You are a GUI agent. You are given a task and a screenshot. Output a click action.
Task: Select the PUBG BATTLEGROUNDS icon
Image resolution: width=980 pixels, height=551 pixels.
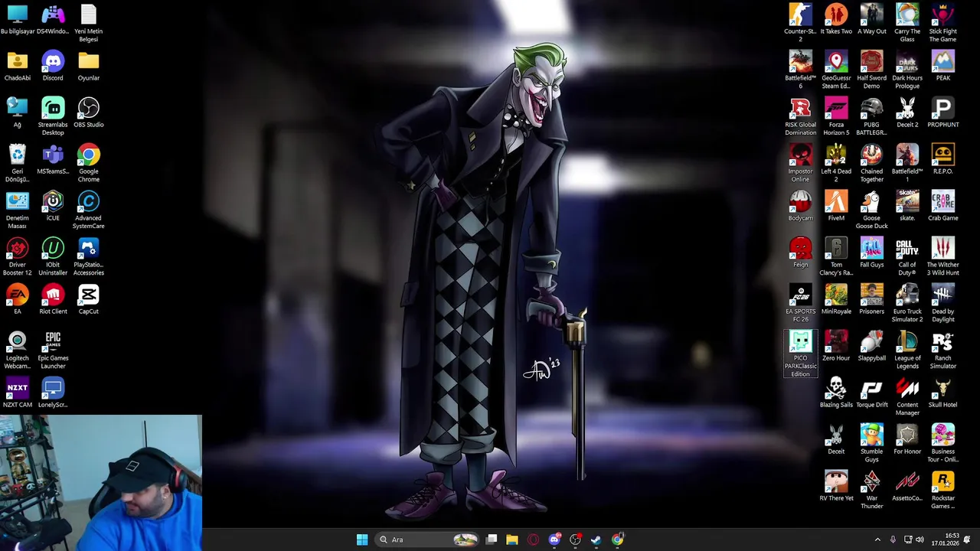click(871, 116)
